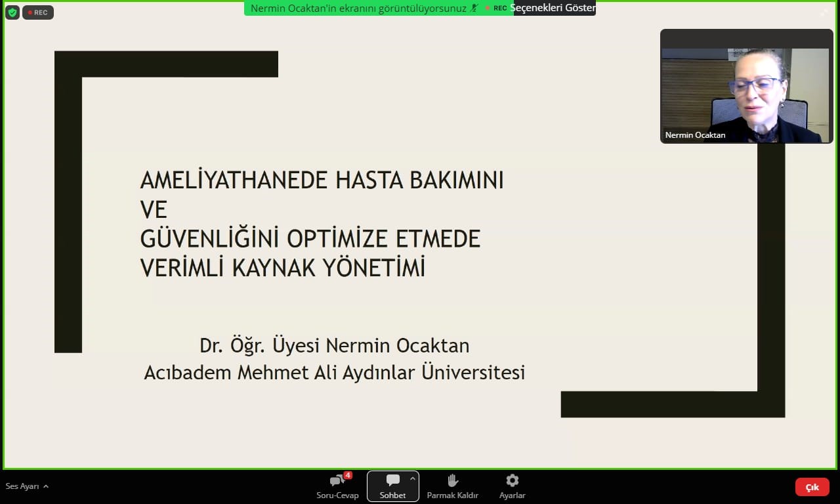Click the Nermin Ocaktan name label

tap(695, 135)
